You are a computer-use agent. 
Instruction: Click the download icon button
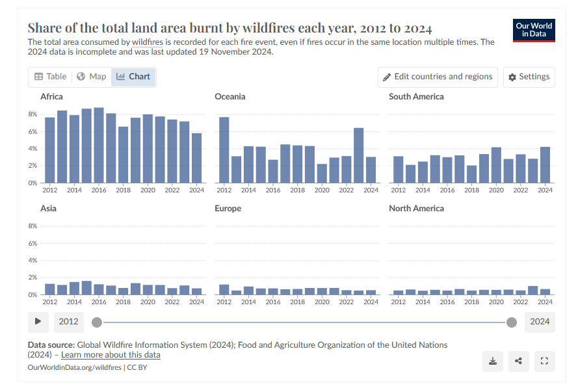pos(492,361)
